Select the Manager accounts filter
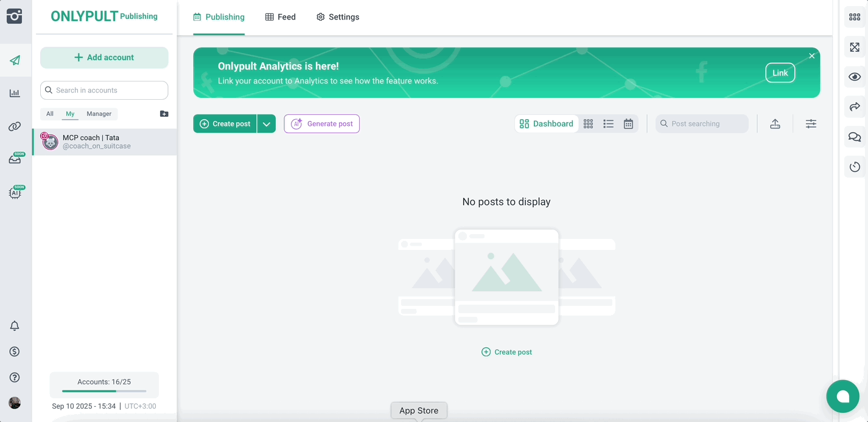This screenshot has height=422, width=868. [x=99, y=114]
